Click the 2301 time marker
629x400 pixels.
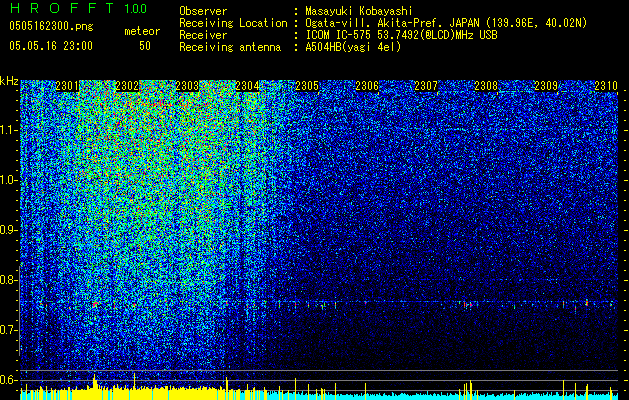(x=67, y=86)
